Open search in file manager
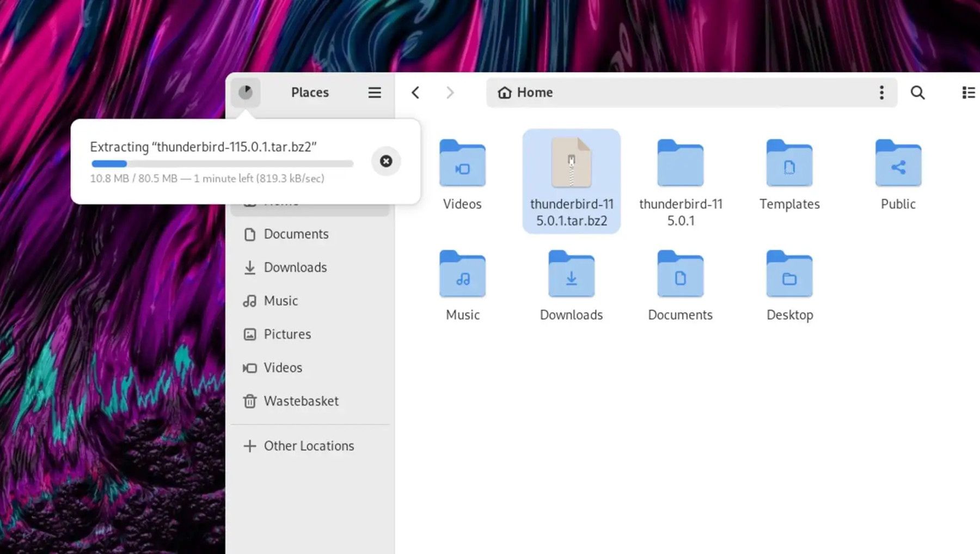The image size is (980, 554). point(917,93)
